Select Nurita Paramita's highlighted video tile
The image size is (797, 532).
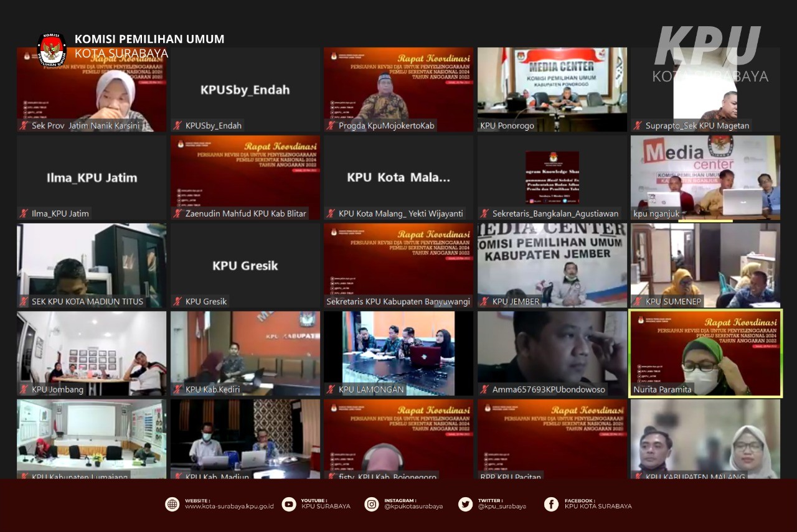(x=705, y=352)
